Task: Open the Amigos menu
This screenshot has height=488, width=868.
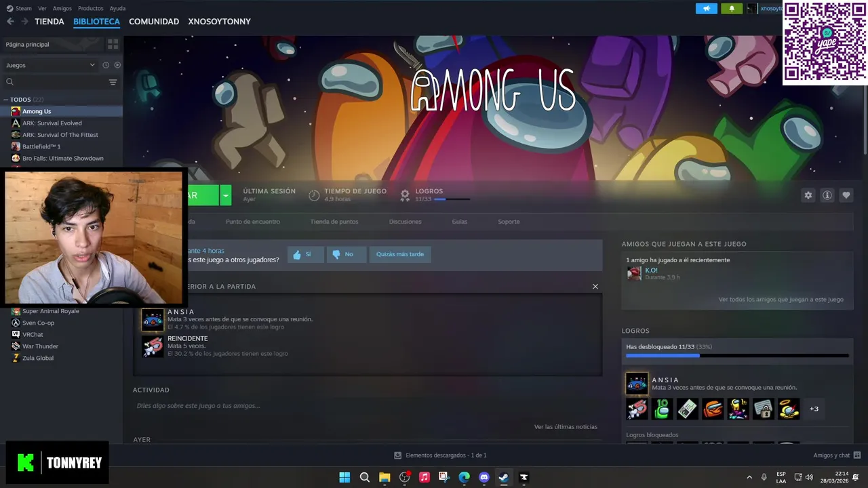Action: click(x=62, y=8)
